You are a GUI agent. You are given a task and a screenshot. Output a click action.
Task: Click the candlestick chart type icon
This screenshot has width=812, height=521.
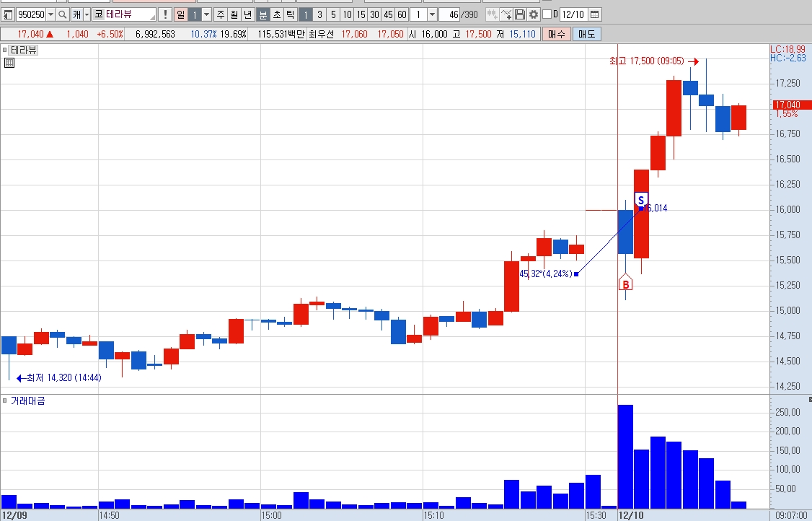point(492,14)
